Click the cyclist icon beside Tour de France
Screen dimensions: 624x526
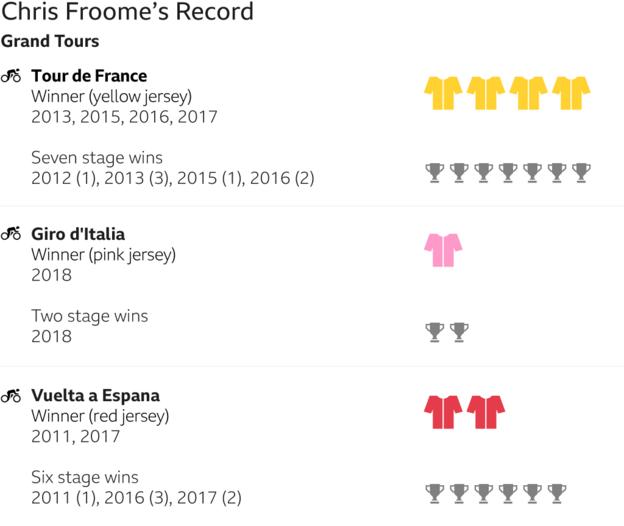[11, 75]
